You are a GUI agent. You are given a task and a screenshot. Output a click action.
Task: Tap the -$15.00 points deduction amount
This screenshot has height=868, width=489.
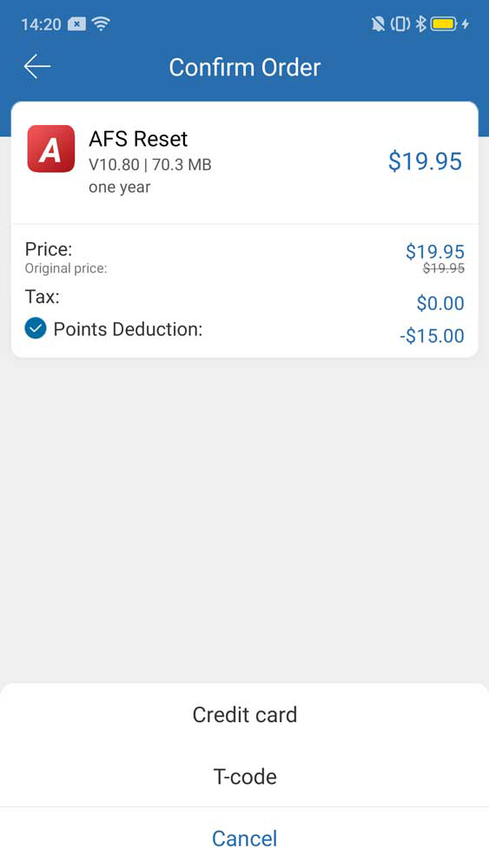(x=432, y=335)
